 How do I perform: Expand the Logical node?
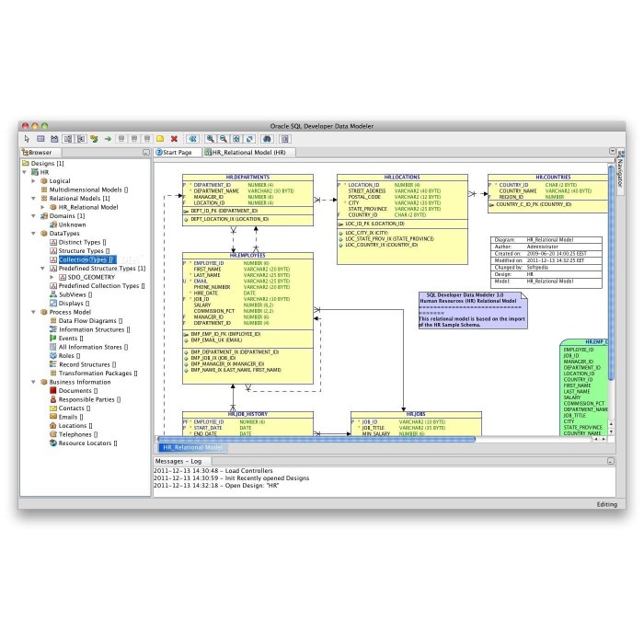34,181
